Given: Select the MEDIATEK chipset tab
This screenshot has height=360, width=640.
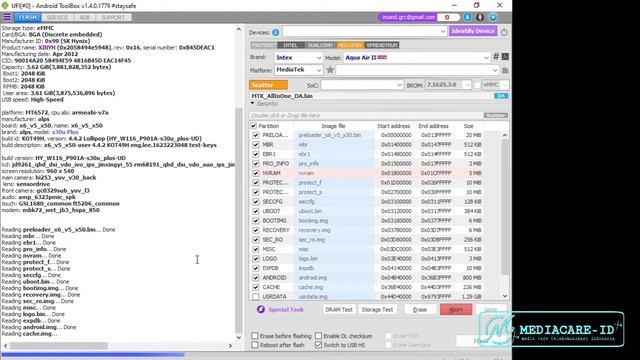Looking at the screenshot, I should 350,45.
